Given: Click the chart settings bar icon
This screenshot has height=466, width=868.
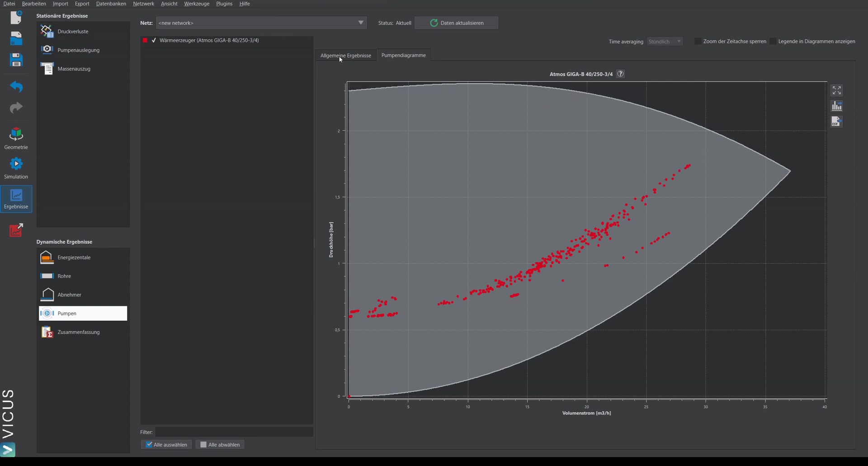Looking at the screenshot, I should pos(836,106).
